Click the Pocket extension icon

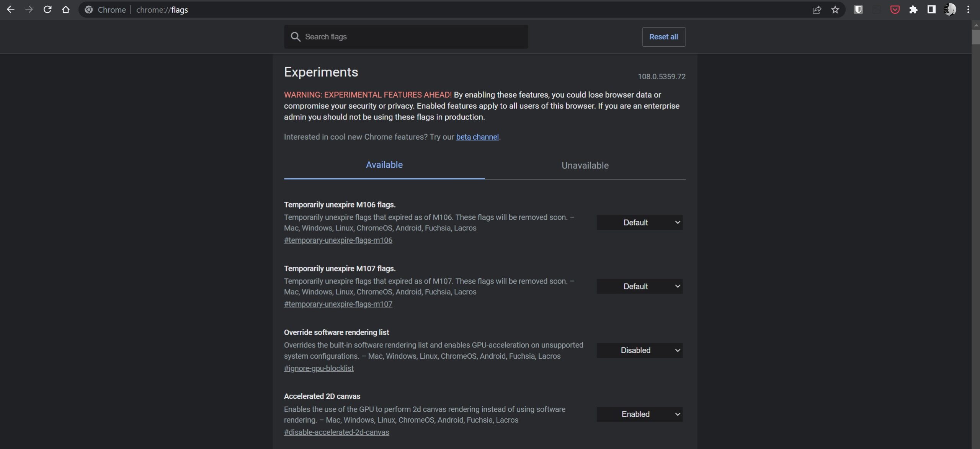pos(895,10)
